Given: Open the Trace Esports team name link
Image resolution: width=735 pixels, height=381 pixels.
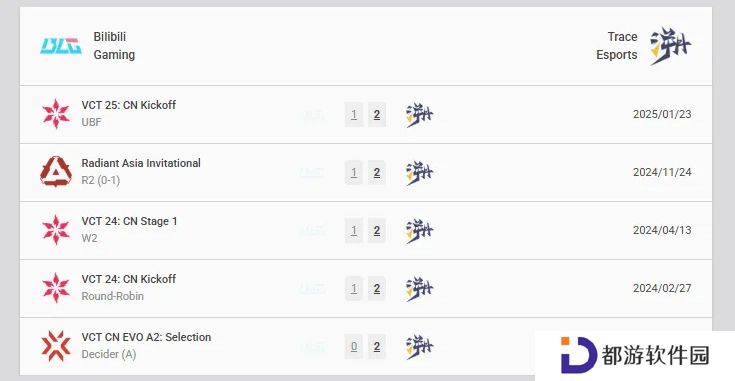Looking at the screenshot, I should (616, 45).
